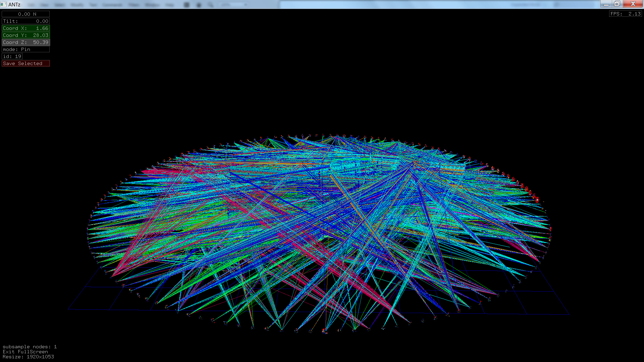Click the id: 19 node label
This screenshot has height=362, width=644.
12,56
